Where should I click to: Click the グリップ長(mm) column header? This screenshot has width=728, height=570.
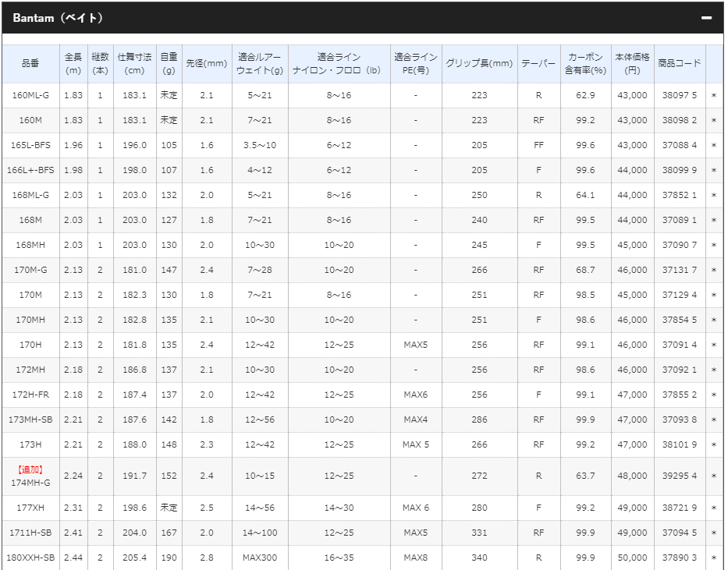(x=479, y=64)
